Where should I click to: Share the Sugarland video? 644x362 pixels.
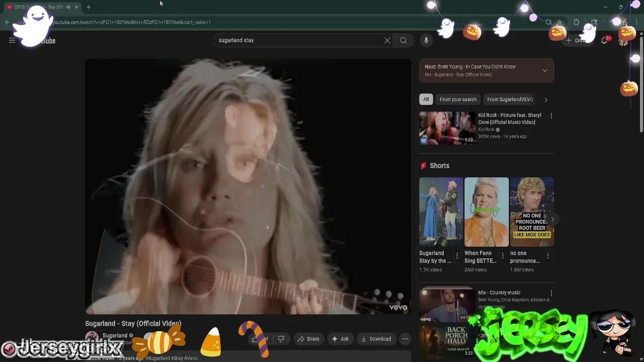click(x=308, y=339)
